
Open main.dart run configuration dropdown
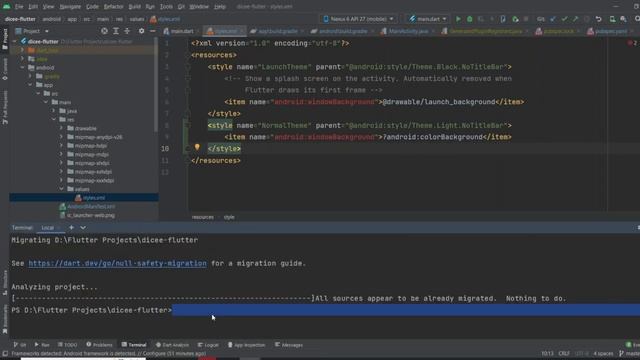point(427,19)
